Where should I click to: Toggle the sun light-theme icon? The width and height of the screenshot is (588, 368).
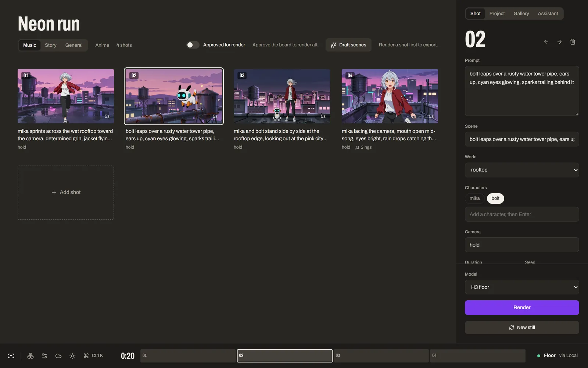pyautogui.click(x=72, y=356)
